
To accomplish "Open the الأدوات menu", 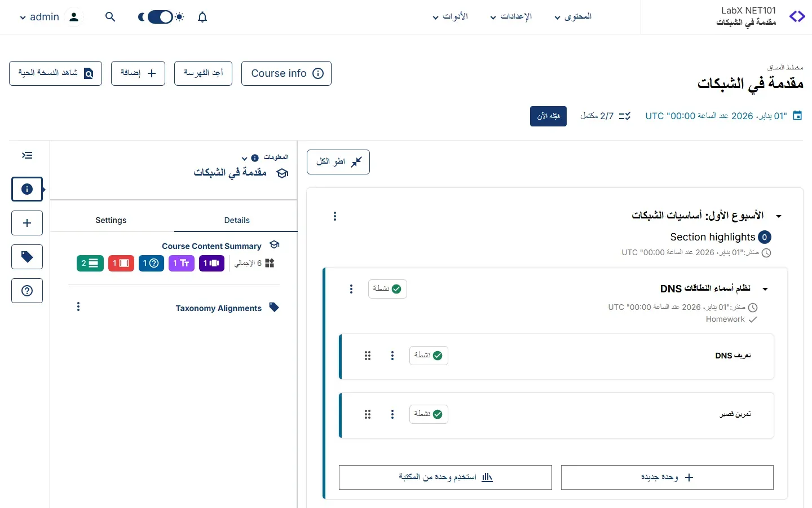I will (x=450, y=17).
